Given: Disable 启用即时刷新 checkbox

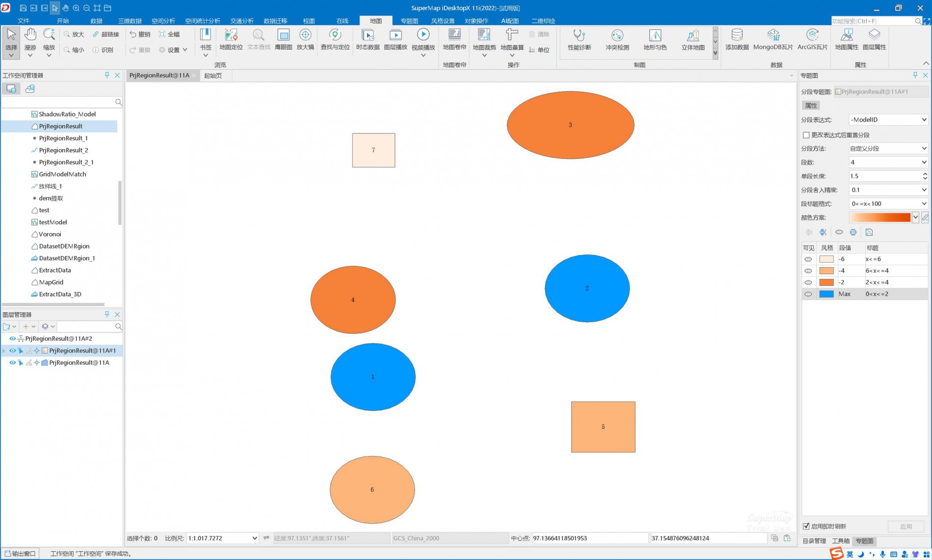Looking at the screenshot, I should [x=806, y=526].
